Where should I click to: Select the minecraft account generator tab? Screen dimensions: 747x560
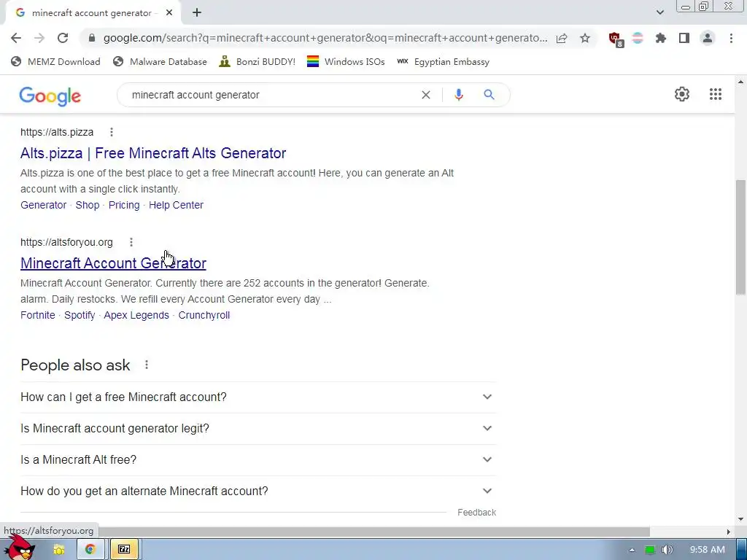[x=93, y=13]
